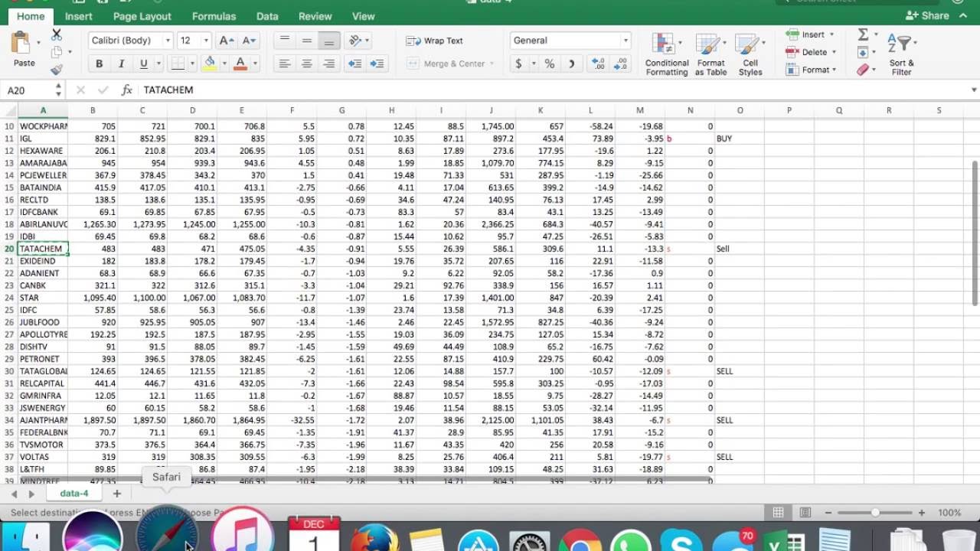980x551 pixels.
Task: Decrease font size with the smaller A icon
Action: pos(250,41)
